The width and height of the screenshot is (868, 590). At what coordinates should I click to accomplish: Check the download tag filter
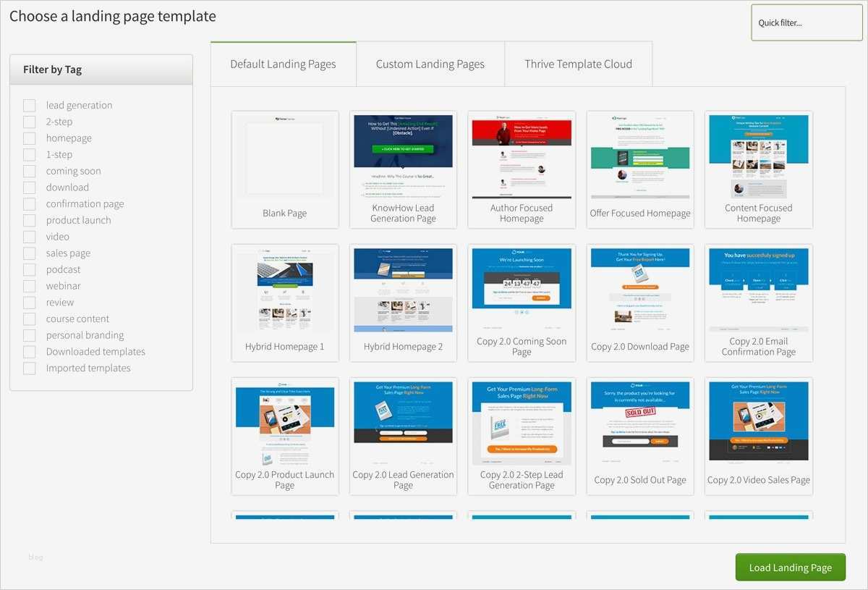29,187
